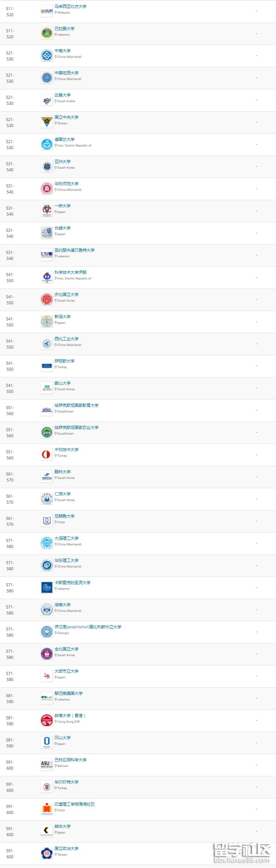The width and height of the screenshot is (276, 868).
Task: Open the 中南大学 university link
Action: (x=63, y=51)
